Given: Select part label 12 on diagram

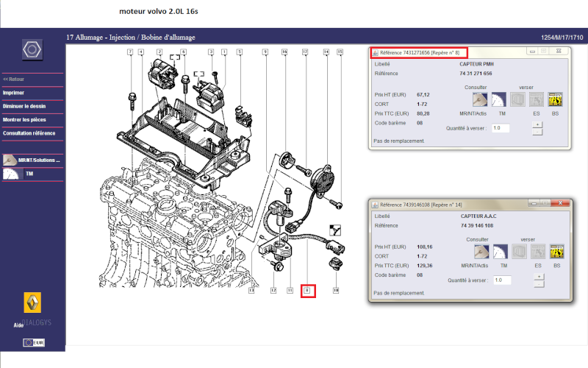Looking at the screenshot, I should (273, 290).
